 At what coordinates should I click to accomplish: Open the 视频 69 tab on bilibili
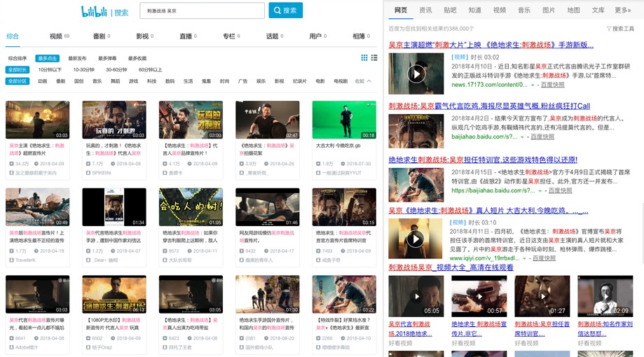click(x=60, y=36)
